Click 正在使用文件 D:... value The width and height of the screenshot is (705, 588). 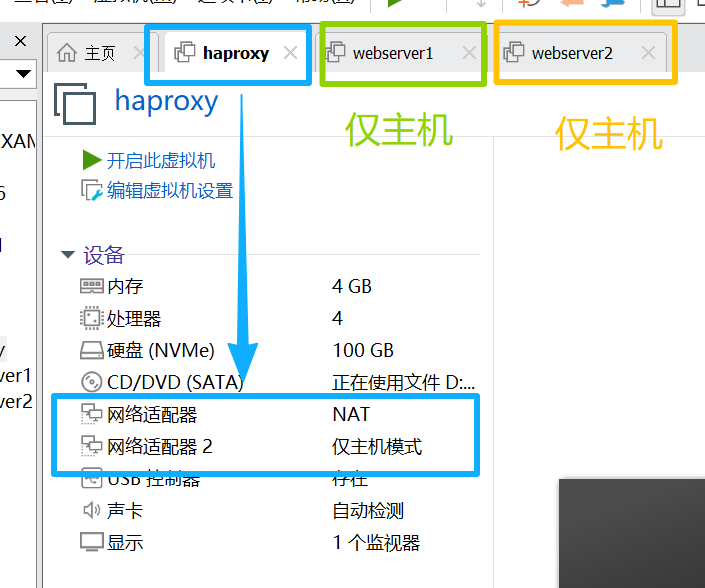(403, 383)
